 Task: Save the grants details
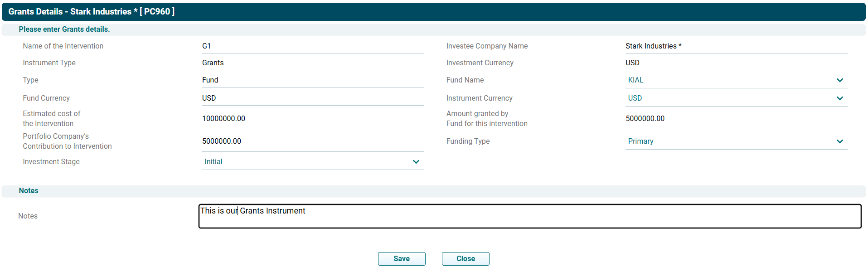tap(401, 258)
